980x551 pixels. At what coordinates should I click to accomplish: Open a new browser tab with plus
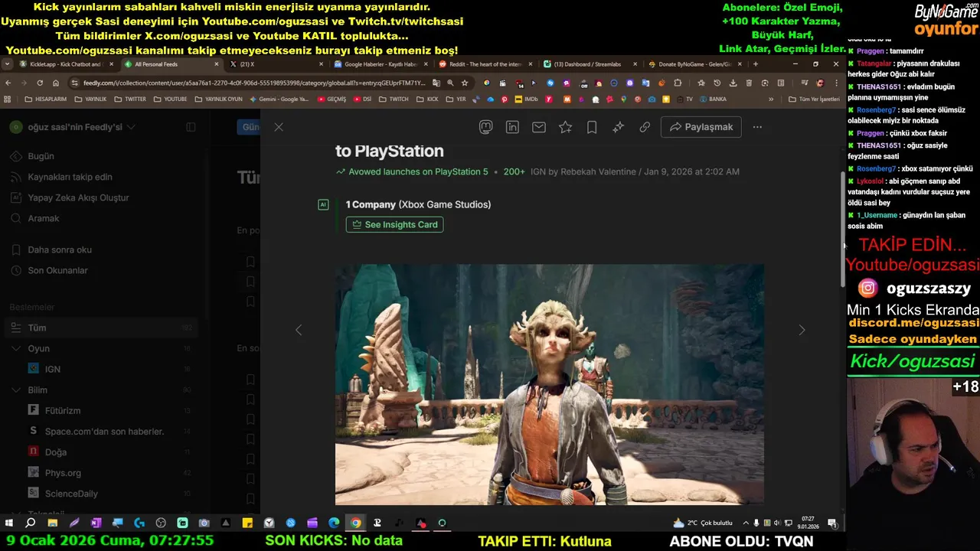click(756, 64)
